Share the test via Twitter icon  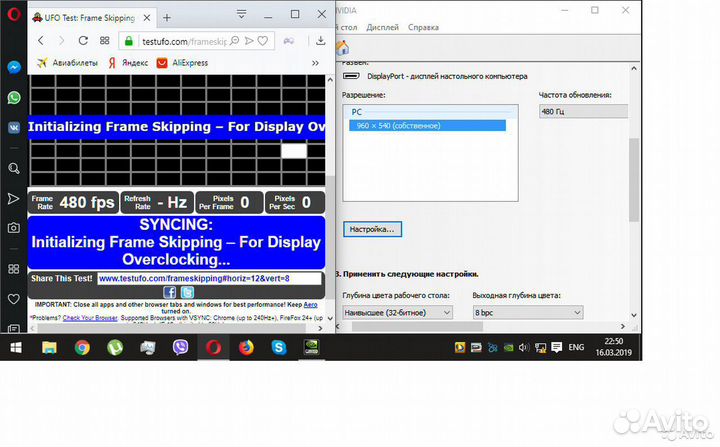tap(185, 292)
